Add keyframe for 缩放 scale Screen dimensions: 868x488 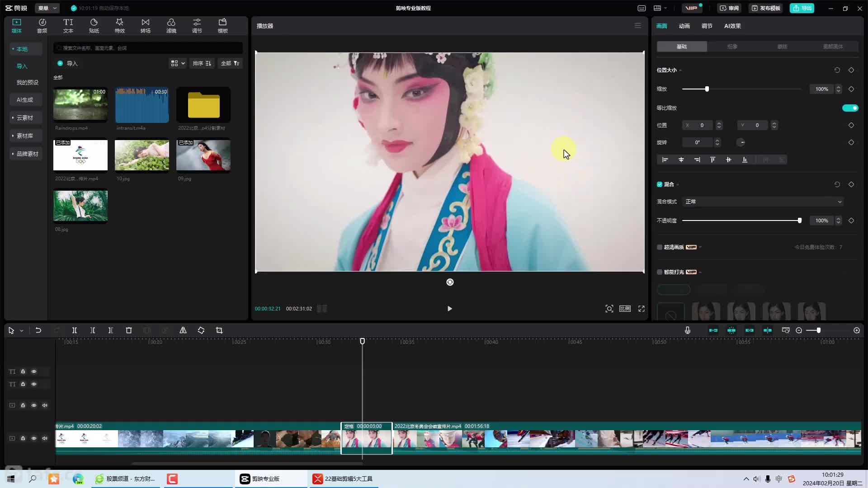851,89
